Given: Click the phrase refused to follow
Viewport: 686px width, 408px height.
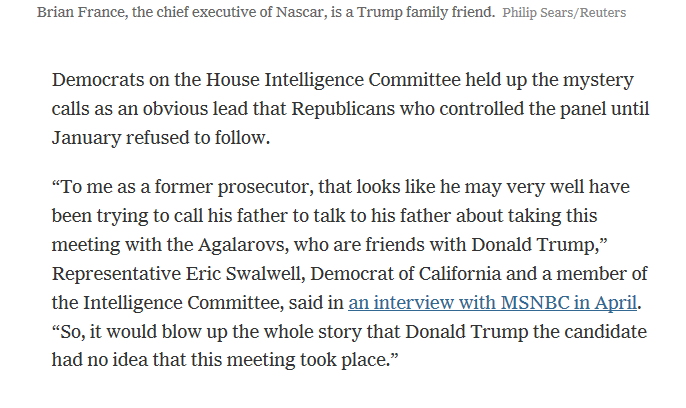Looking at the screenshot, I should 198,138.
